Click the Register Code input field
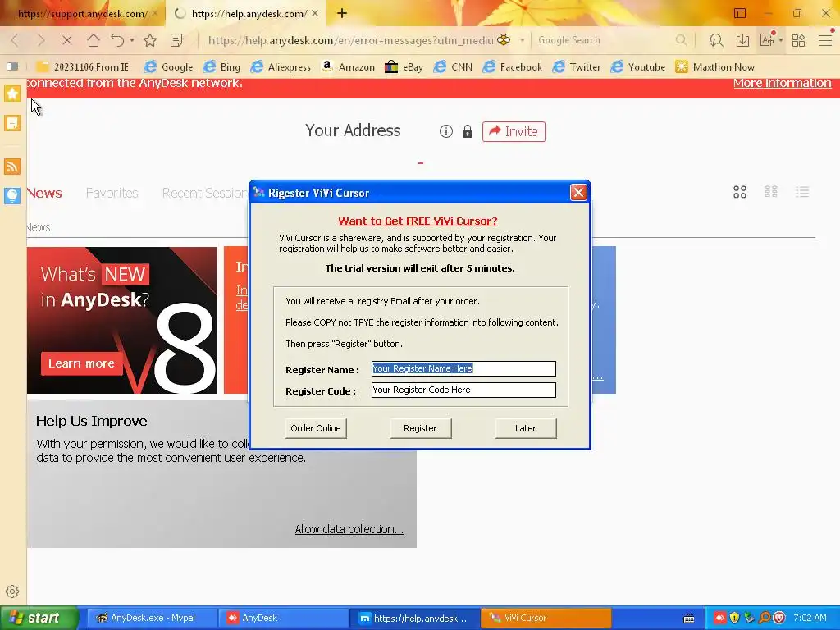The width and height of the screenshot is (840, 630). click(464, 390)
